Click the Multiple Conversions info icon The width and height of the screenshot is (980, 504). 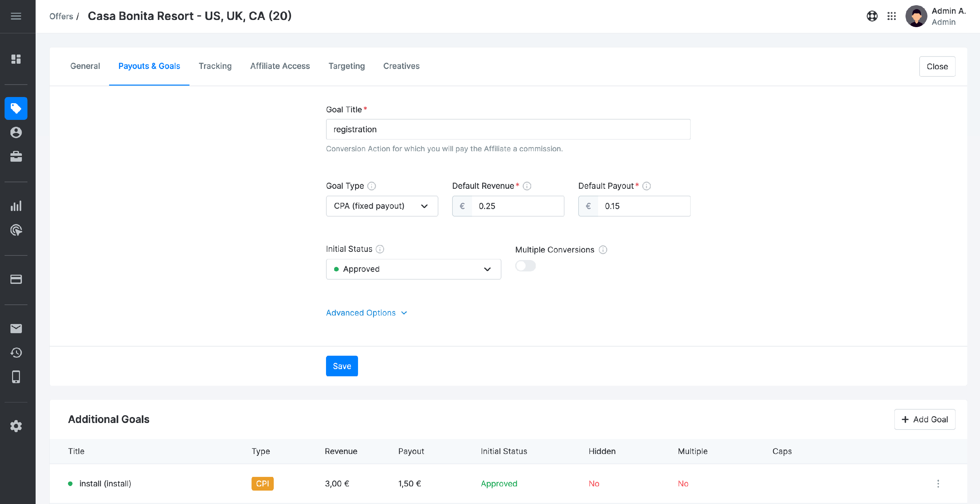(x=603, y=250)
